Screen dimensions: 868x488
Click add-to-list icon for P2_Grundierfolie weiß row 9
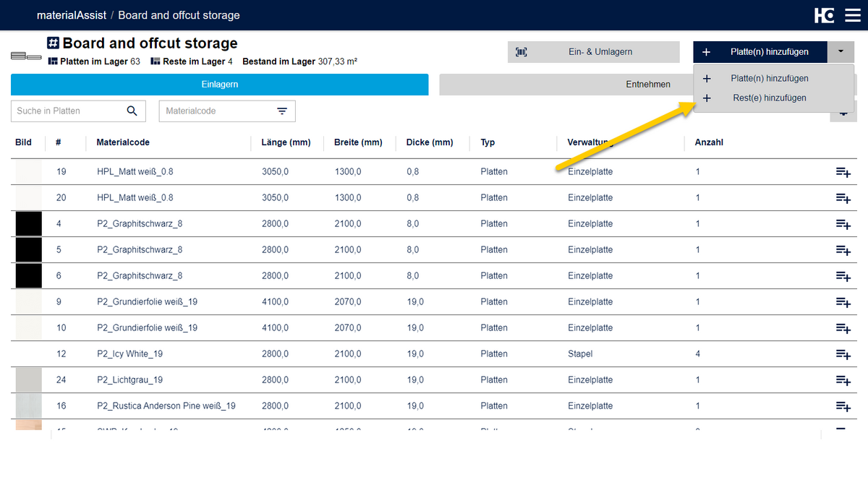pyautogui.click(x=843, y=302)
